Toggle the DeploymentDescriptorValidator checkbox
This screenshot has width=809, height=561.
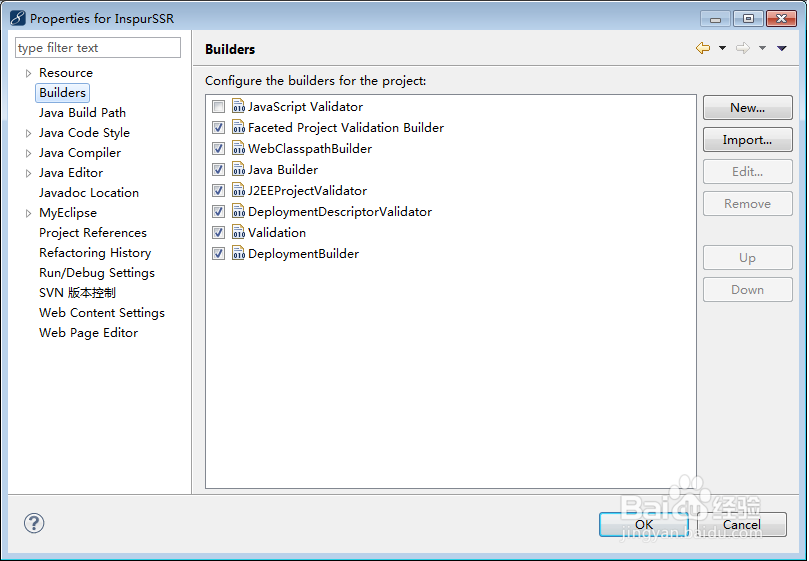[219, 212]
